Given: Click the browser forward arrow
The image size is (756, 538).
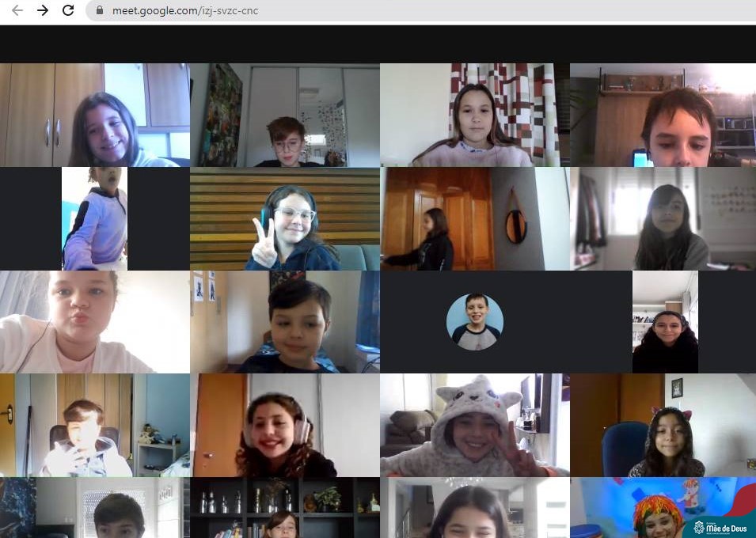Looking at the screenshot, I should click(x=43, y=10).
